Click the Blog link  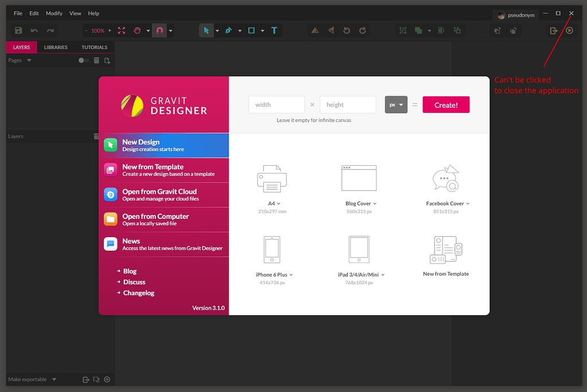pyautogui.click(x=130, y=271)
